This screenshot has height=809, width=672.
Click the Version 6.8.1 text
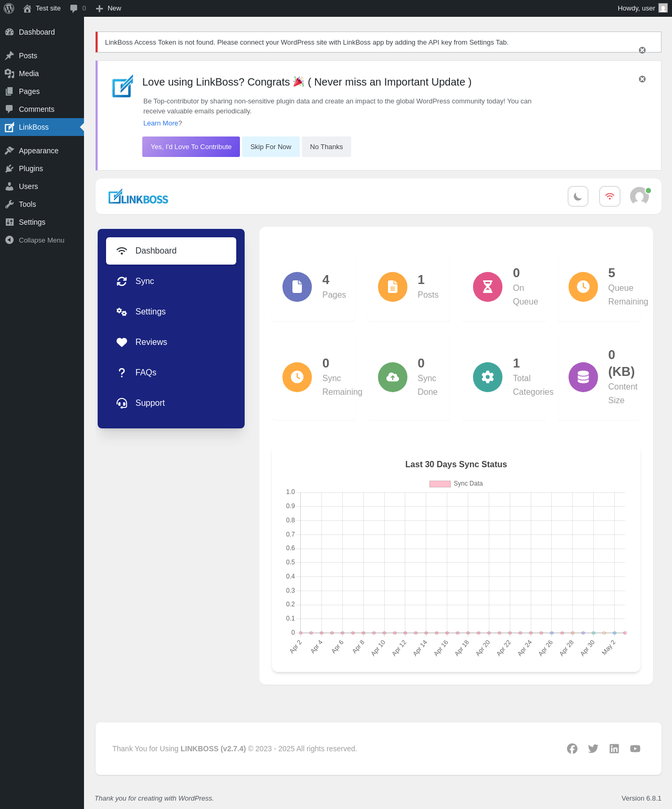tap(642, 799)
